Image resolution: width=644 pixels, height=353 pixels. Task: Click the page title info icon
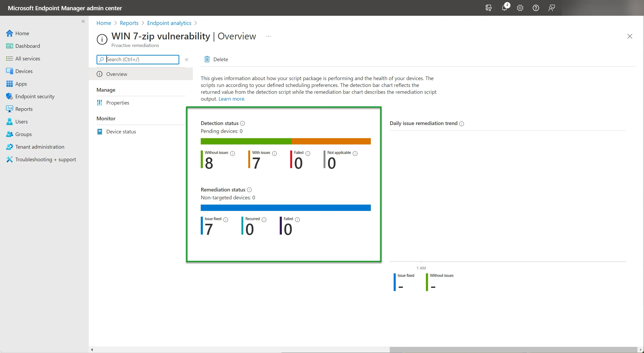coord(102,39)
